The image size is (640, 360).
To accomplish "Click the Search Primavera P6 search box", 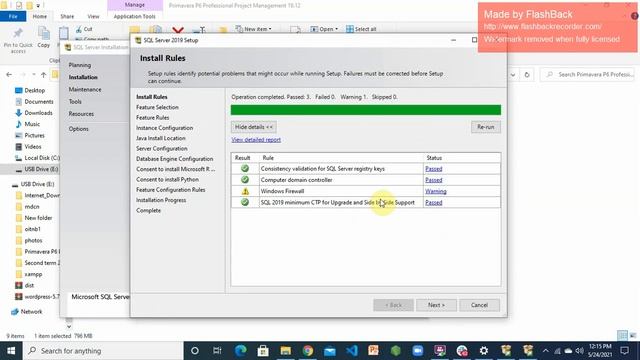I will 588,75.
